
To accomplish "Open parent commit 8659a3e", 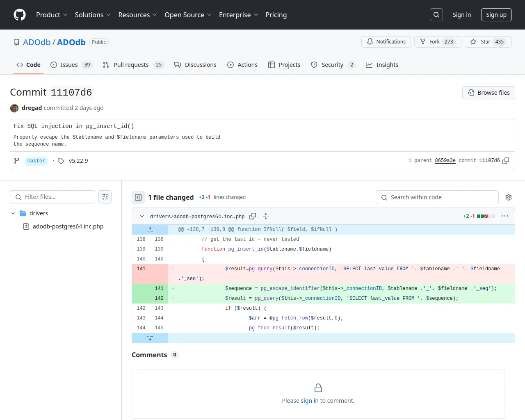I will [x=445, y=161].
